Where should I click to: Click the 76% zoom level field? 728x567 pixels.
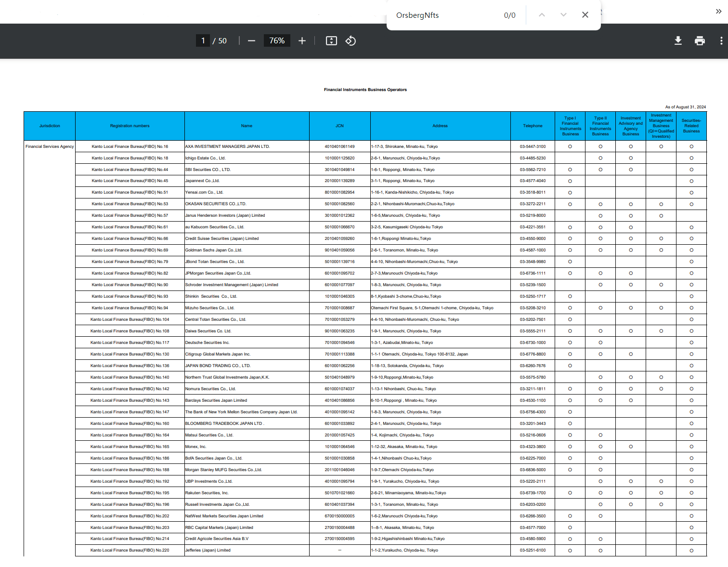pos(277,41)
